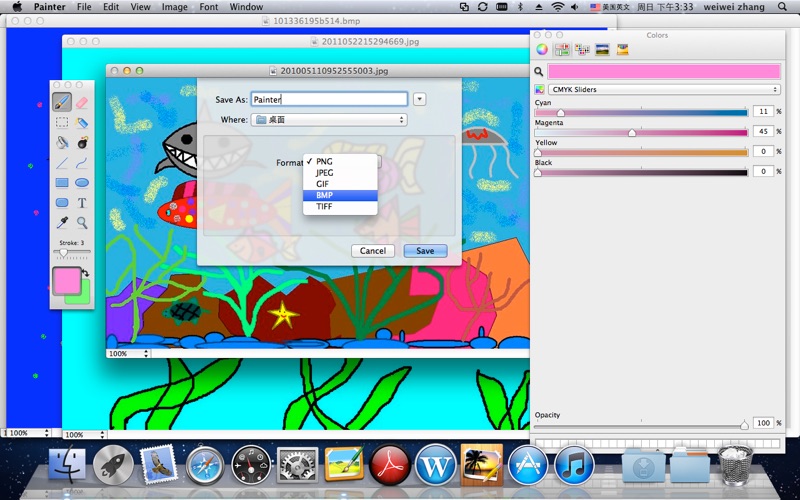The width and height of the screenshot is (800, 500).
Task: Click the magnifier color sampler in Colors
Action: click(x=538, y=72)
